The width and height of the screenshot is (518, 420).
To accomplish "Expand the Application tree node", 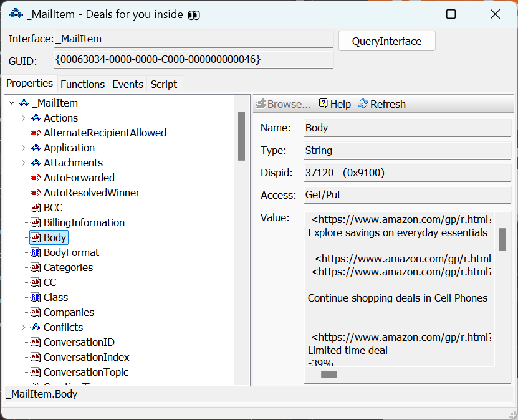I will tap(24, 148).
